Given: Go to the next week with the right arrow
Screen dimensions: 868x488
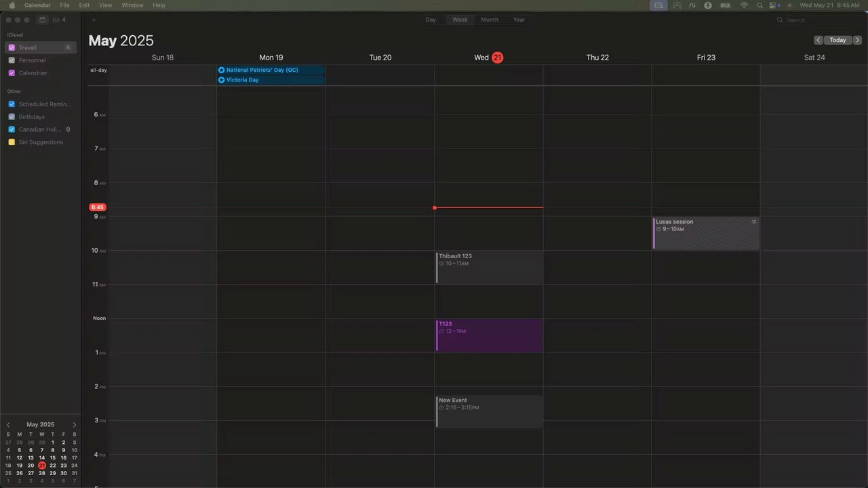Looking at the screenshot, I should click(857, 40).
